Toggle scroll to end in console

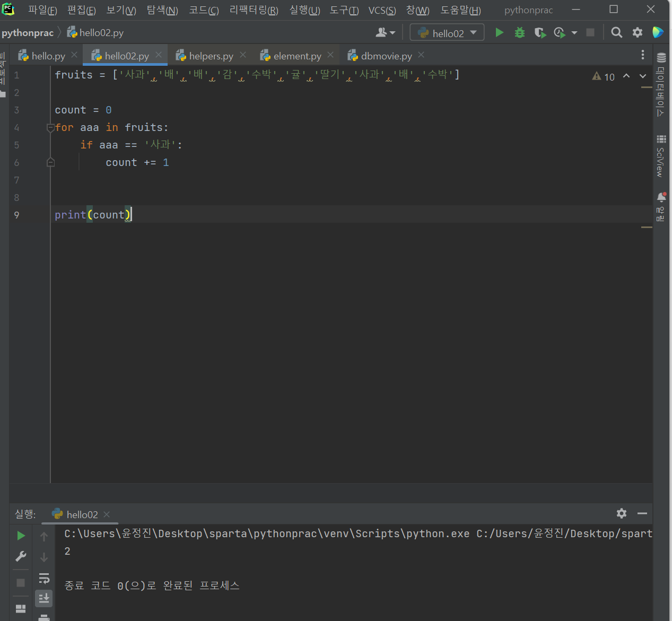(44, 598)
